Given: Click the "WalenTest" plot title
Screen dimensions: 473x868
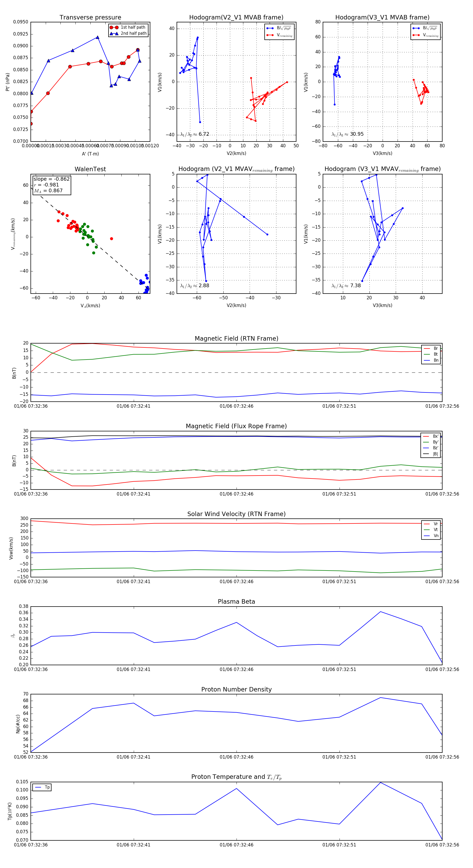Looking at the screenshot, I should coord(90,169).
